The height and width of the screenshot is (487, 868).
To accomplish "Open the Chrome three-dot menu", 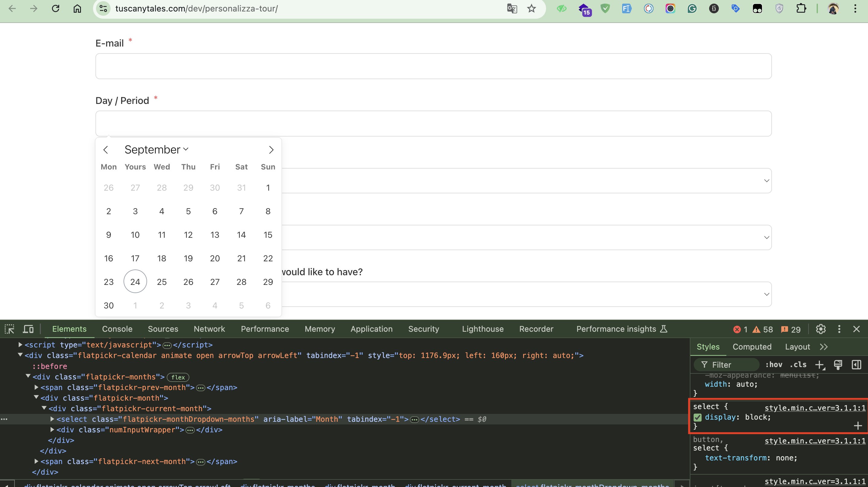I will pos(855,8).
